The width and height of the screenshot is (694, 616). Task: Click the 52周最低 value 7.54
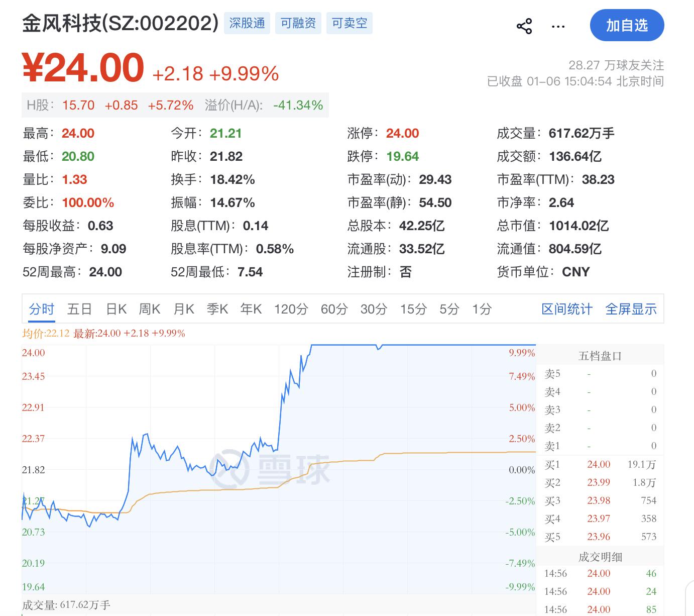pyautogui.click(x=250, y=272)
